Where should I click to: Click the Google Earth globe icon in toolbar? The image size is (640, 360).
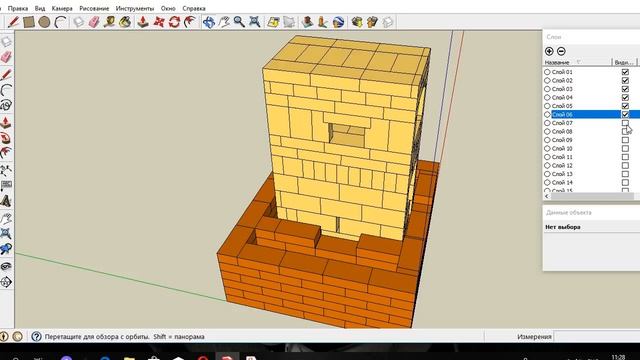pyautogui.click(x=338, y=22)
